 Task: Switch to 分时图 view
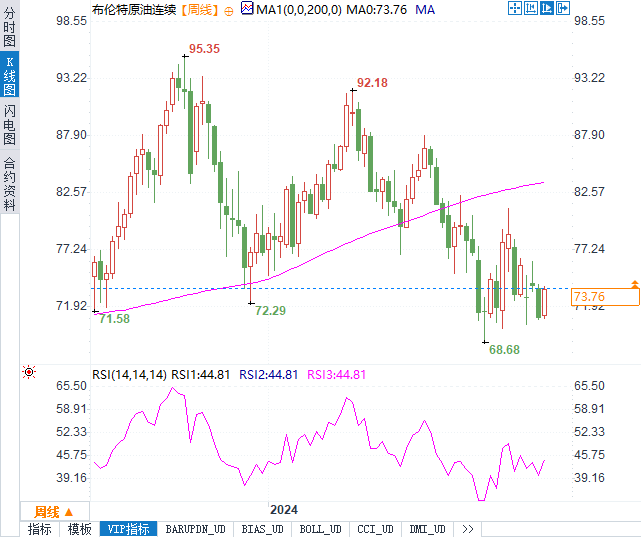(9, 27)
